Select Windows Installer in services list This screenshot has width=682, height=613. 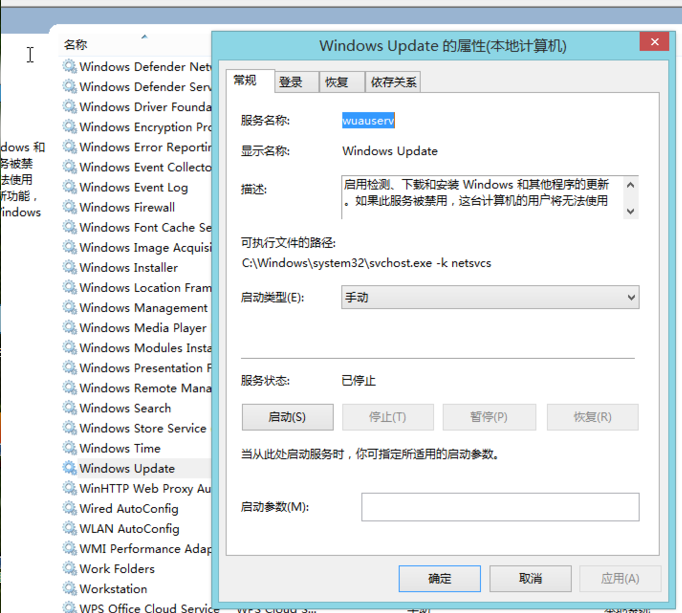point(128,267)
